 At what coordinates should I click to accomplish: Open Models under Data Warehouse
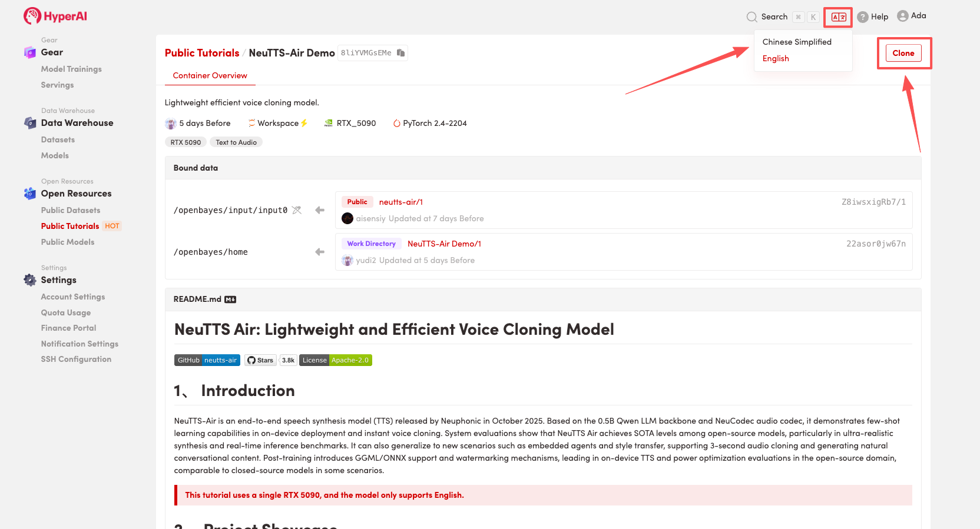[x=55, y=155]
